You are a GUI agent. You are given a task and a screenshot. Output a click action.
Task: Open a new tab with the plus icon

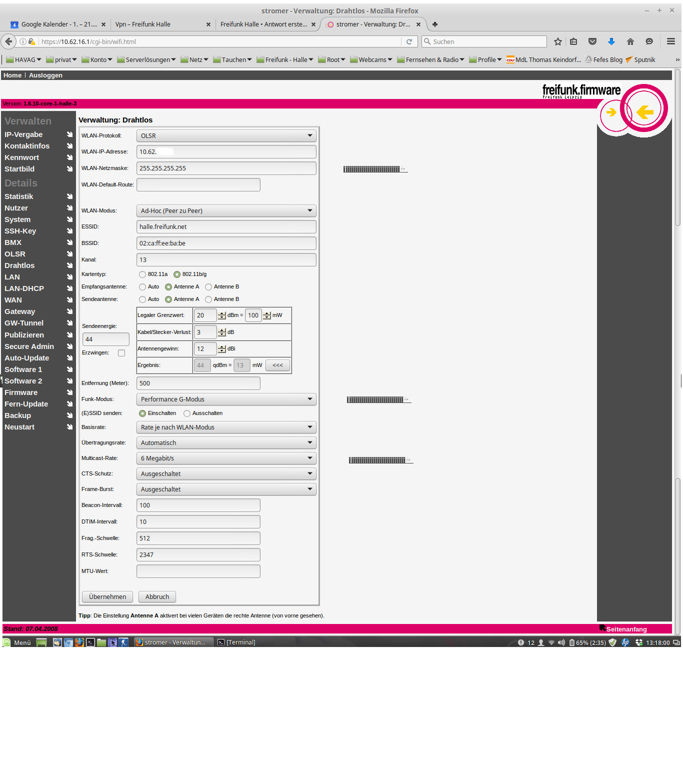[435, 24]
